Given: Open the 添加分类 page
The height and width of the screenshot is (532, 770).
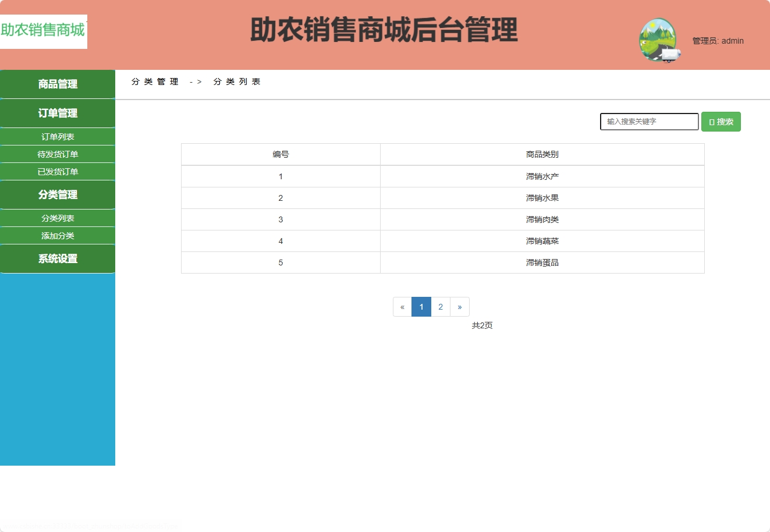Looking at the screenshot, I should tap(57, 235).
